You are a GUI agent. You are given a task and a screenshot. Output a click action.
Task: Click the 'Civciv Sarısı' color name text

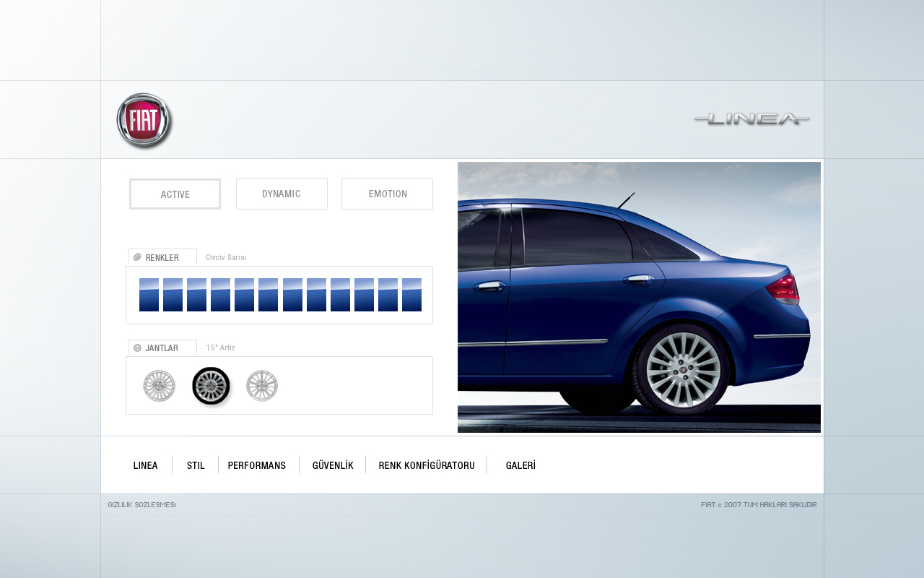(x=226, y=257)
